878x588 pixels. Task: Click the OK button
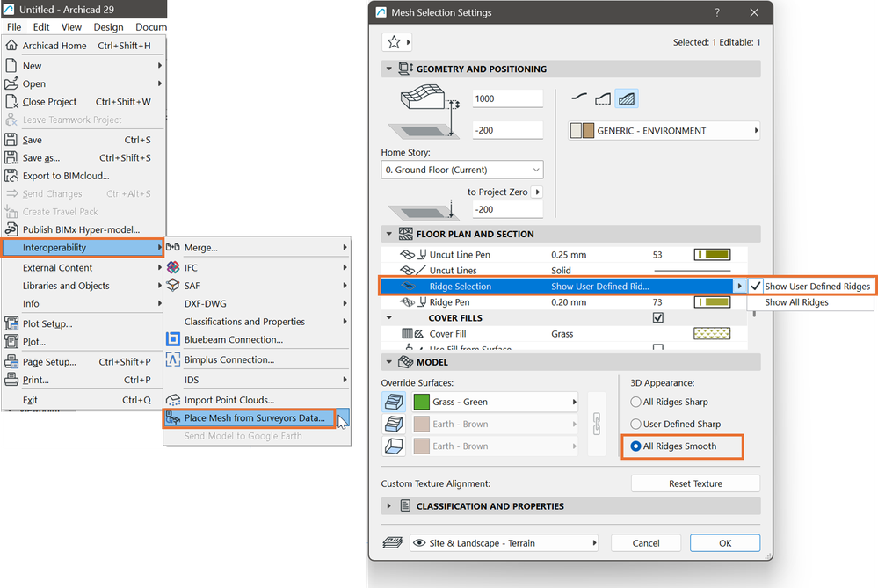pos(725,542)
